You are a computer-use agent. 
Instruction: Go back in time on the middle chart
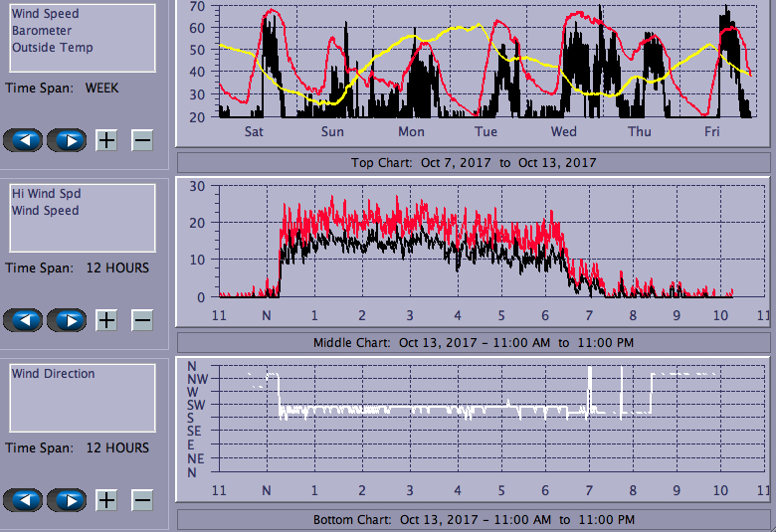(24, 320)
